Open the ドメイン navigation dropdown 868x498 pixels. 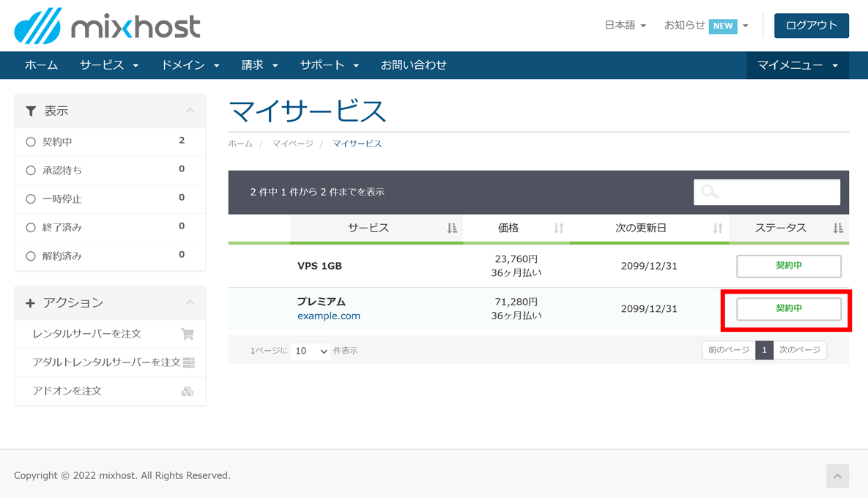click(190, 65)
